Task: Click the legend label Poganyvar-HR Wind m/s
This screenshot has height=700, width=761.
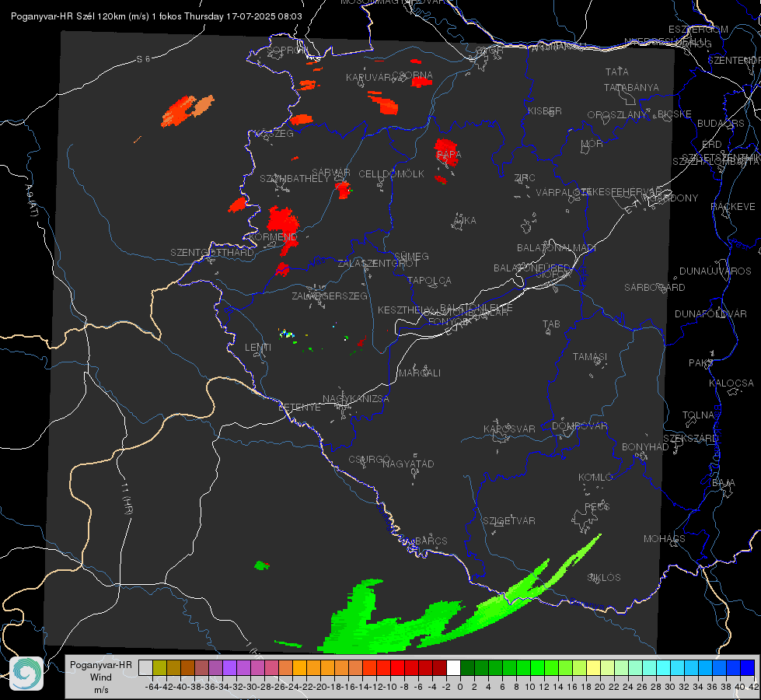Action: pyautogui.click(x=100, y=677)
